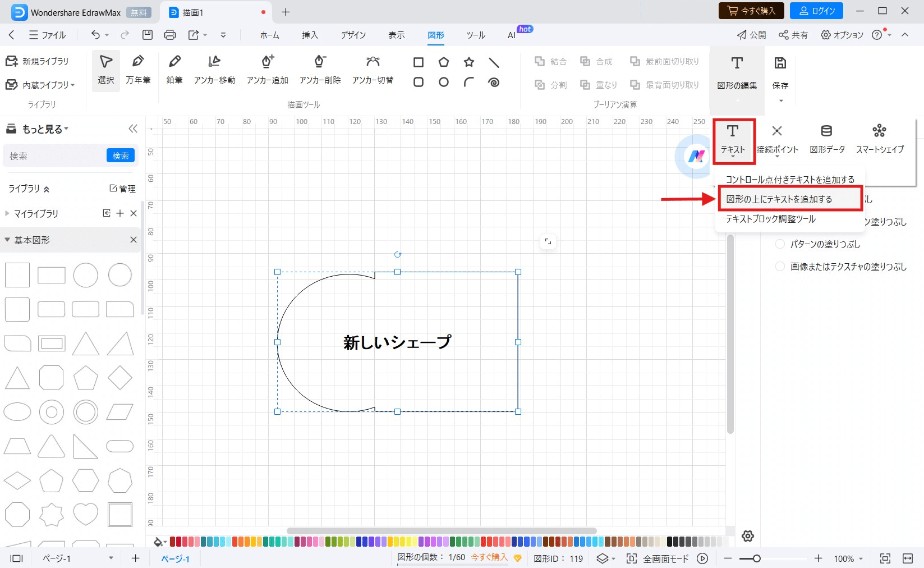The height and width of the screenshot is (568, 924).
Task: Expand the マイライブラリ tree item
Action: (x=7, y=213)
